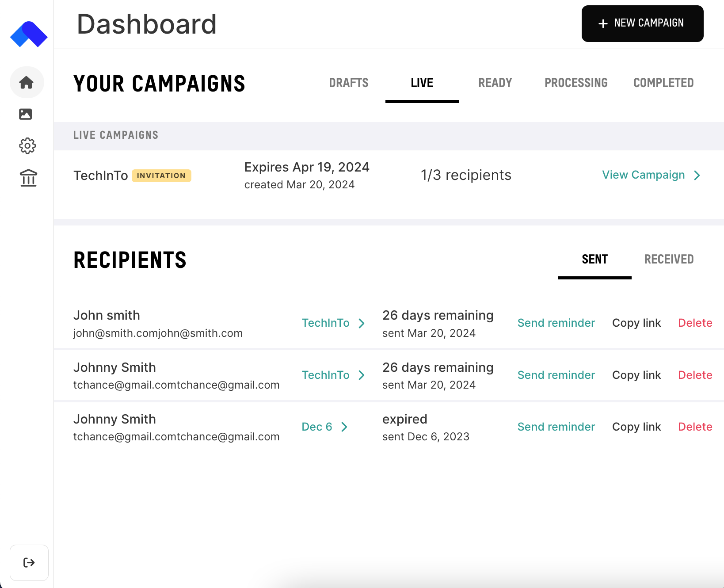Open settings gear icon in sidebar
Image resolution: width=724 pixels, height=588 pixels.
point(27,146)
